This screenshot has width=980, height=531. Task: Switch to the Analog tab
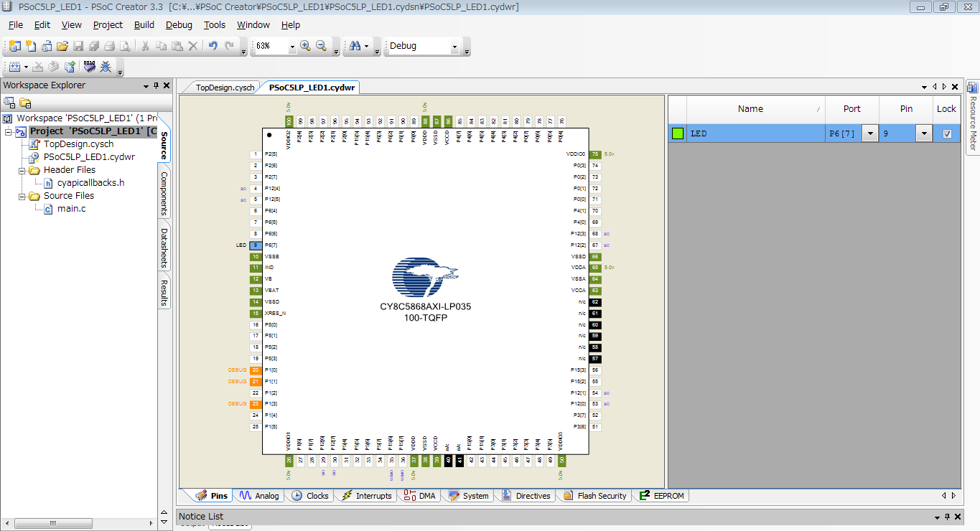[259, 496]
